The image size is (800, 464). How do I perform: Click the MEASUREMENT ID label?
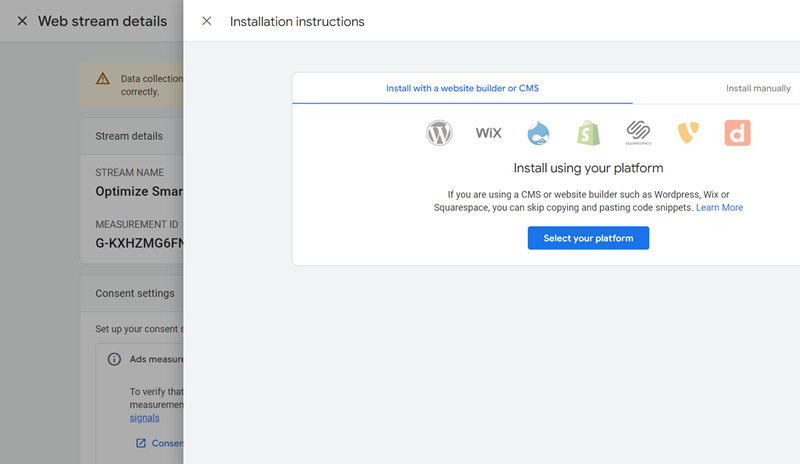[x=137, y=225]
